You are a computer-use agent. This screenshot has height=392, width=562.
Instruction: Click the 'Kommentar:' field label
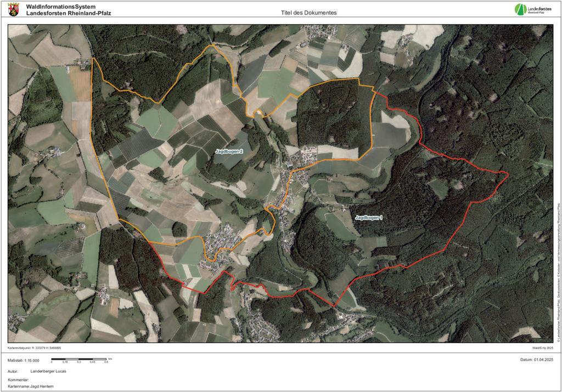pos(19,379)
